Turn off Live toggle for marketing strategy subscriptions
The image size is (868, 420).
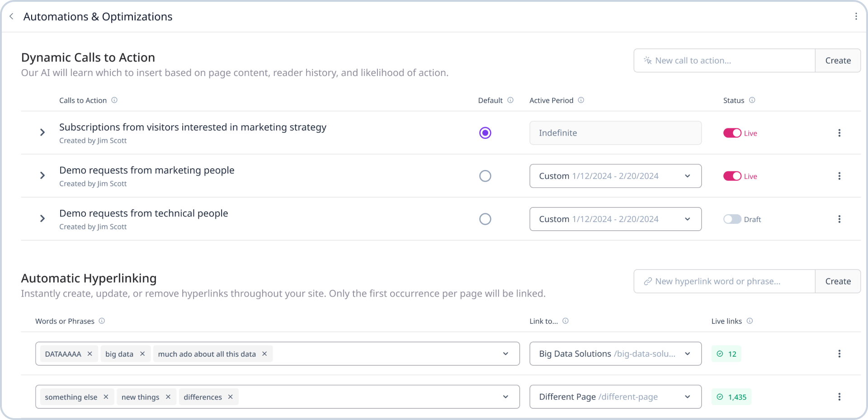pos(732,133)
